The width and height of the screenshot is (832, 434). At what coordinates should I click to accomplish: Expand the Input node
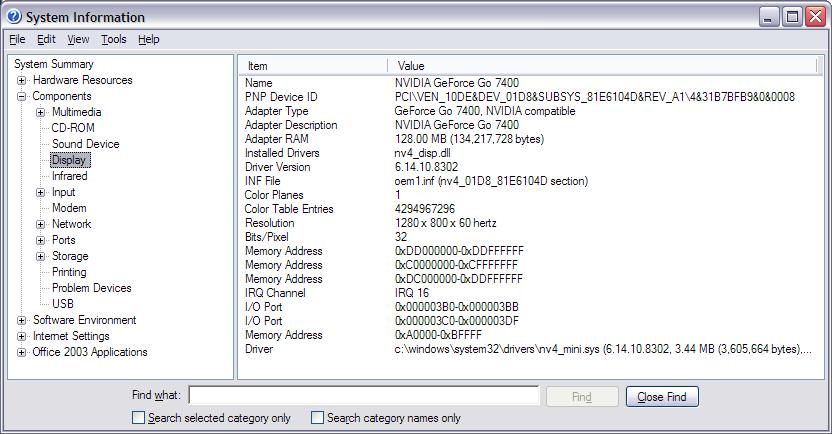point(40,193)
